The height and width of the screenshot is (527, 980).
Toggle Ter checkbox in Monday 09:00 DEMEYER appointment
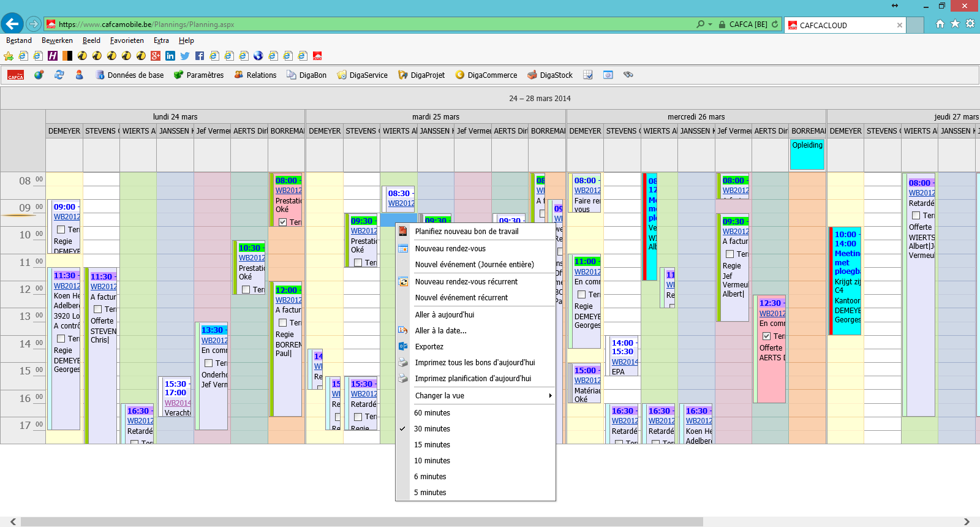point(61,230)
